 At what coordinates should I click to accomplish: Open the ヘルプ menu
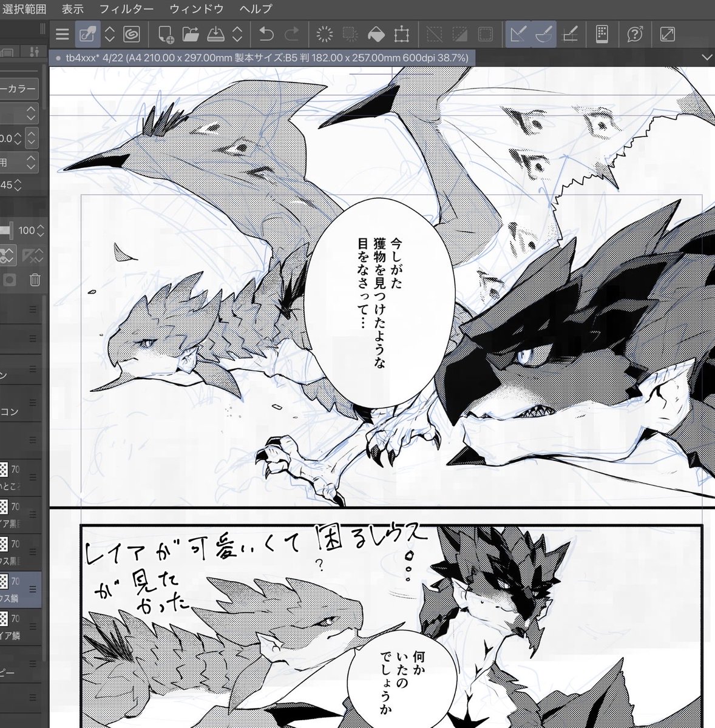click(x=256, y=8)
